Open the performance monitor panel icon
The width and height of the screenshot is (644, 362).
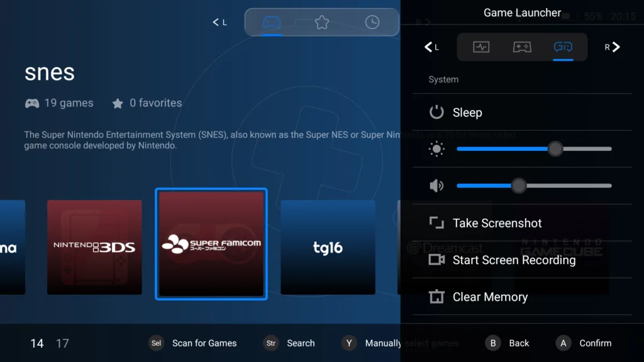tap(481, 47)
